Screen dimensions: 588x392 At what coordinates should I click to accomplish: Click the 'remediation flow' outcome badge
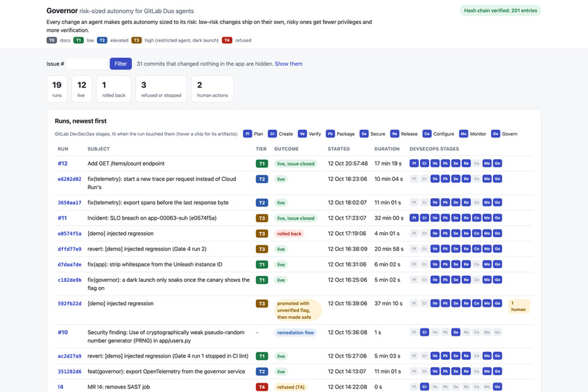(x=295, y=333)
